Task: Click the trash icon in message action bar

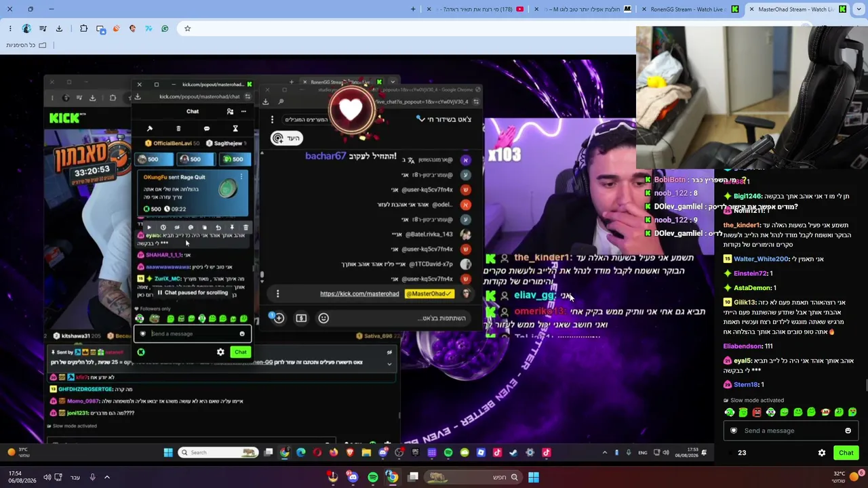Action: point(245,228)
